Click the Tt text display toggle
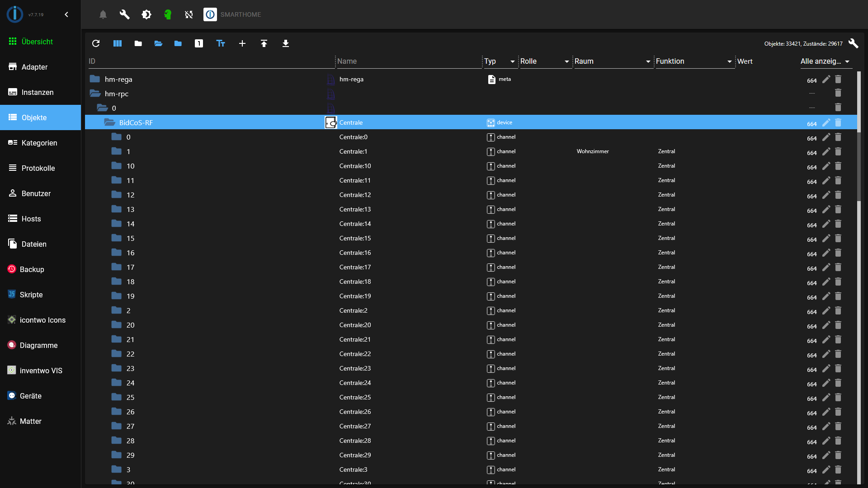The height and width of the screenshot is (488, 868). coord(221,43)
